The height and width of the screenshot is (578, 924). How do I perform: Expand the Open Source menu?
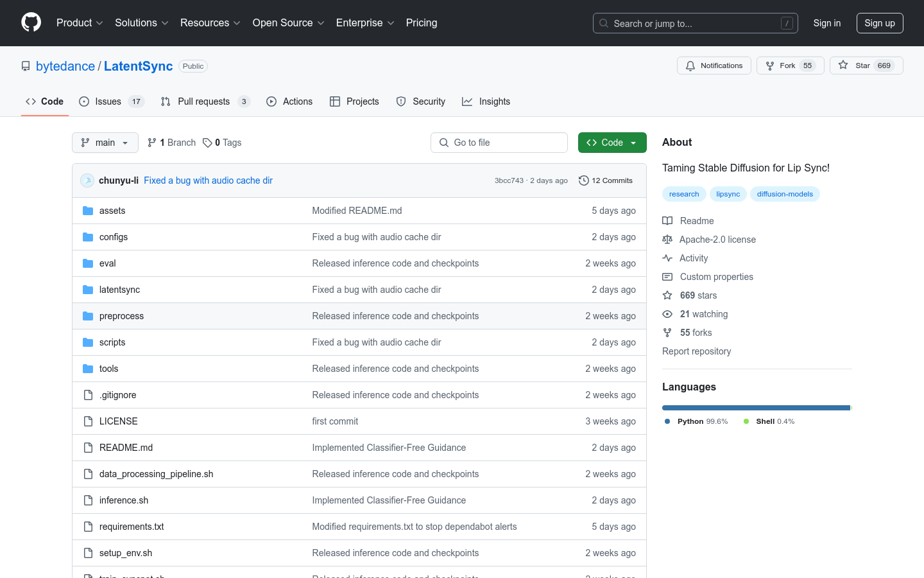coord(289,22)
